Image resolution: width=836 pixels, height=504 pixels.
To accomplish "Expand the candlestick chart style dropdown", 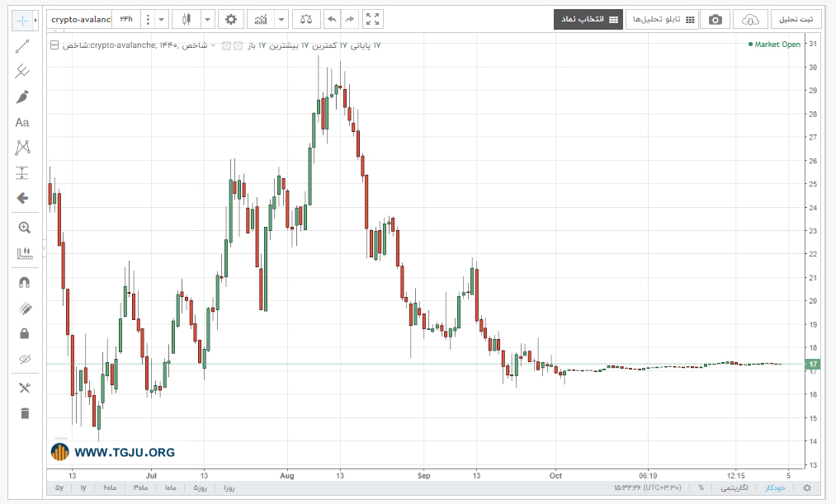I will click(207, 20).
